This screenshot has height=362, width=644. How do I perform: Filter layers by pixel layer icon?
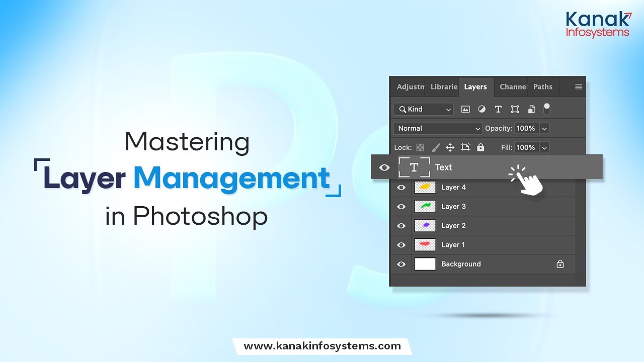[x=465, y=109]
